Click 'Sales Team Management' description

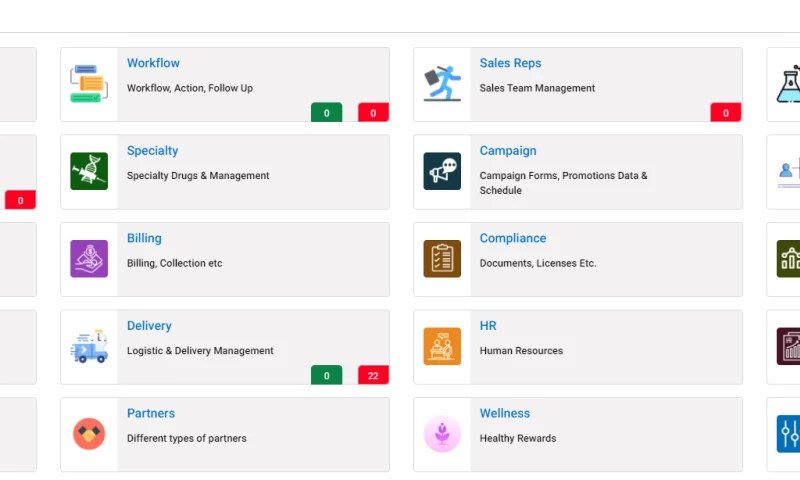click(537, 88)
